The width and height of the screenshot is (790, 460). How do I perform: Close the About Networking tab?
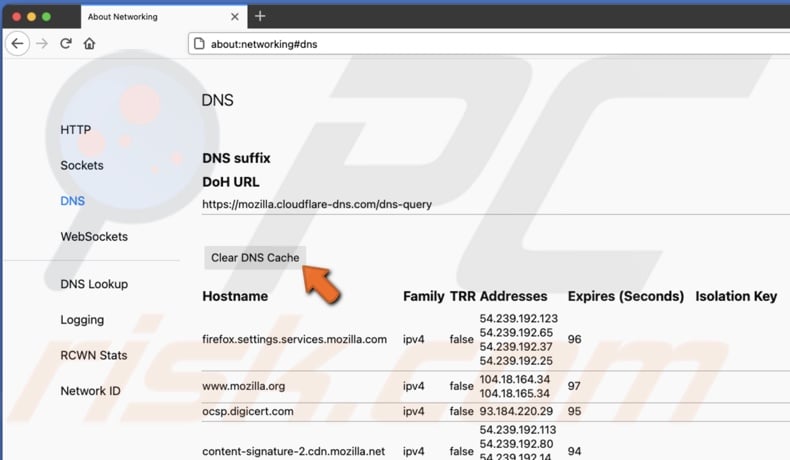coord(235,17)
